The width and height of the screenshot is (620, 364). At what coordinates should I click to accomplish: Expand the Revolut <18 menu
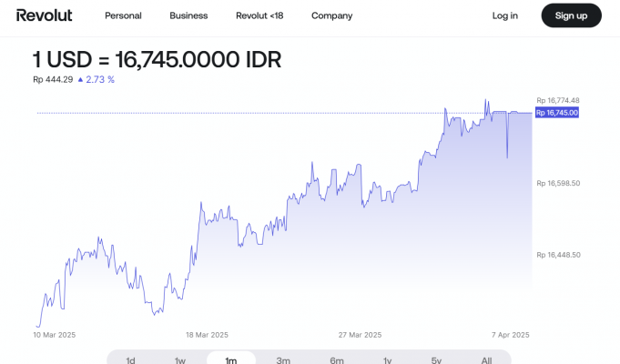tap(259, 15)
